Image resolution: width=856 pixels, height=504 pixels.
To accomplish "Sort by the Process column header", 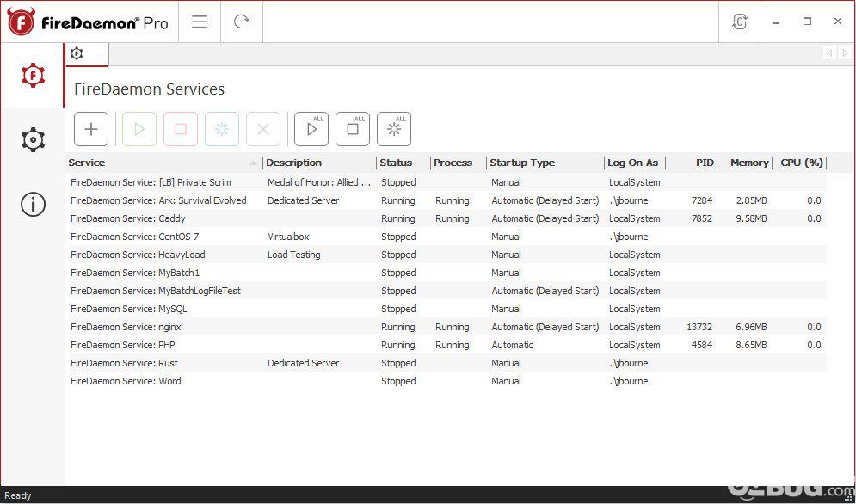I will pyautogui.click(x=458, y=163).
